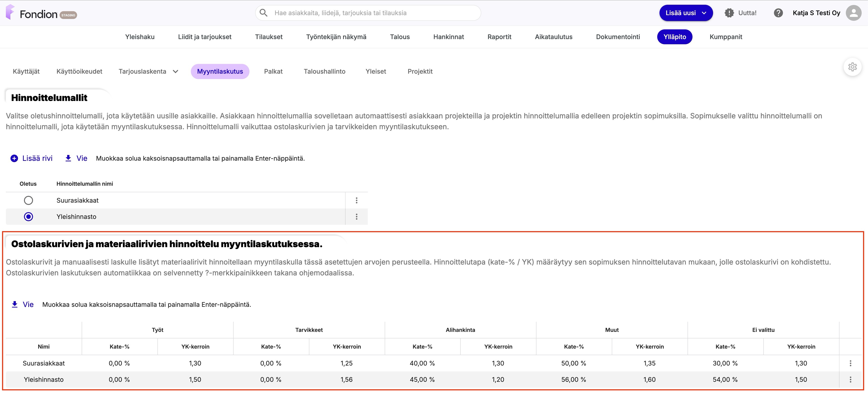Viewport: 868px width, 394px height.
Task: Click the search magnifier icon
Action: click(x=263, y=13)
